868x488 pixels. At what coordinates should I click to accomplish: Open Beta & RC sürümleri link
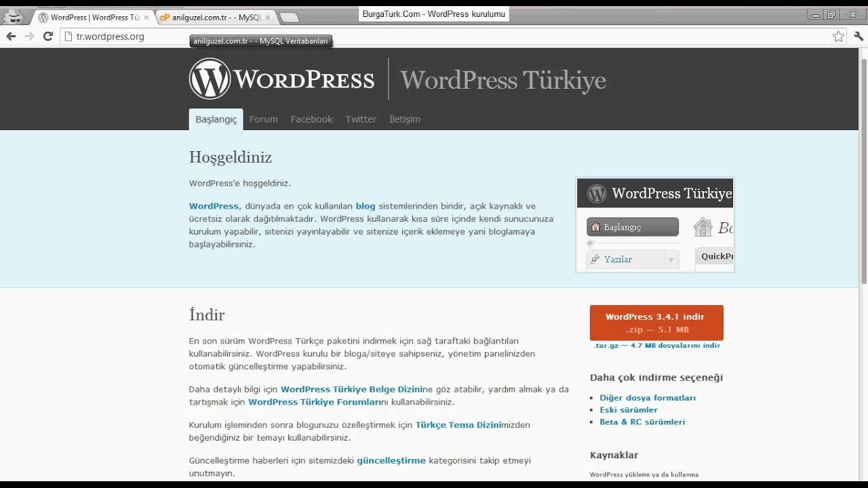click(642, 422)
